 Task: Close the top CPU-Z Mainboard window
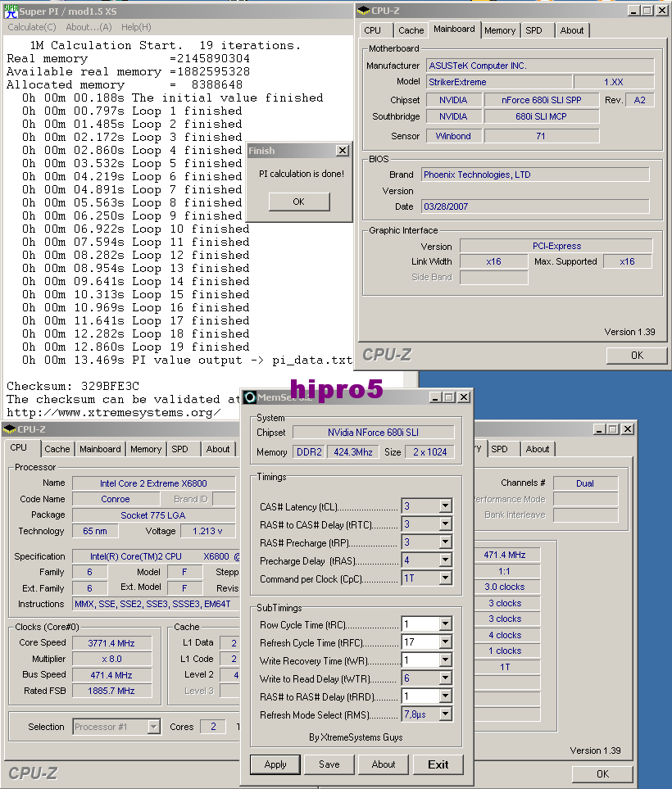[x=662, y=11]
